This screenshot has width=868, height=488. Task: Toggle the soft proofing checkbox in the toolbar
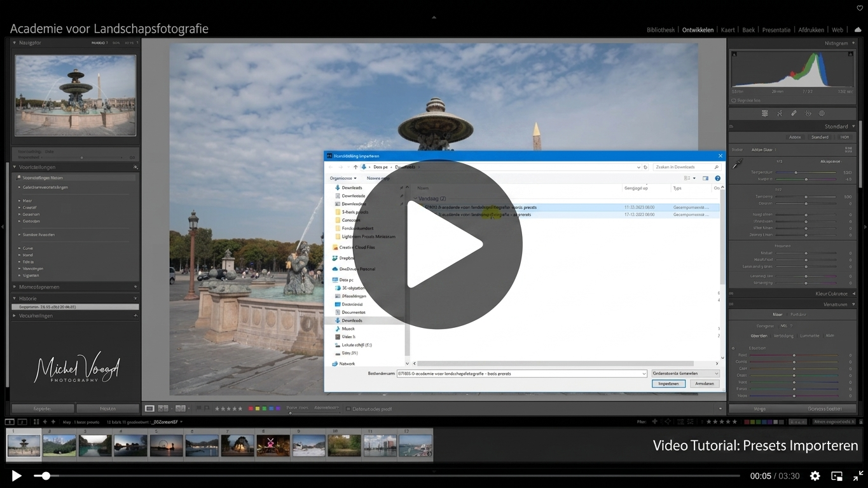(x=348, y=409)
